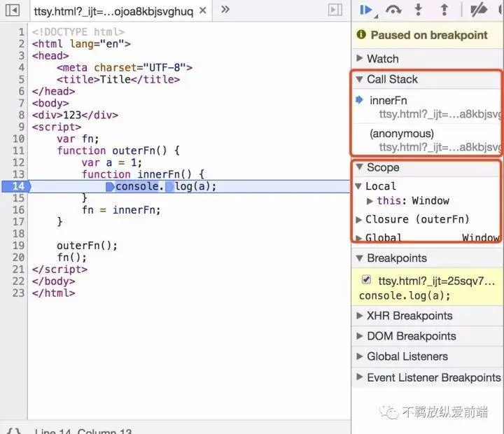
Task: Click line number 11 in gutter
Action: (x=18, y=150)
